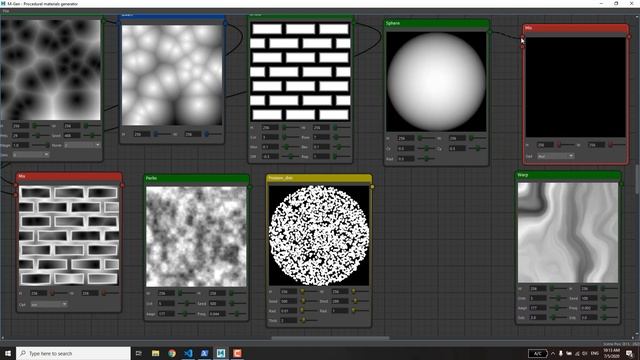Click the Sphere preview image

436,82
